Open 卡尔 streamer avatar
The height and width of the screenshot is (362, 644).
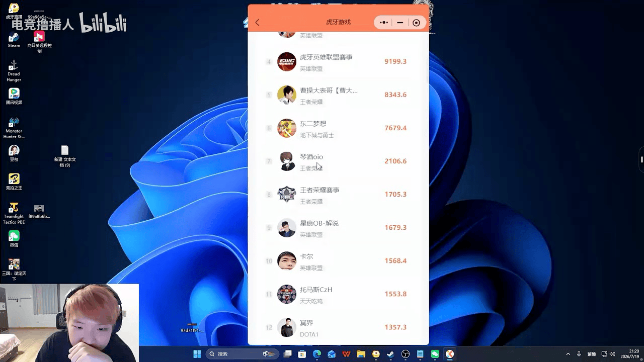point(287,260)
